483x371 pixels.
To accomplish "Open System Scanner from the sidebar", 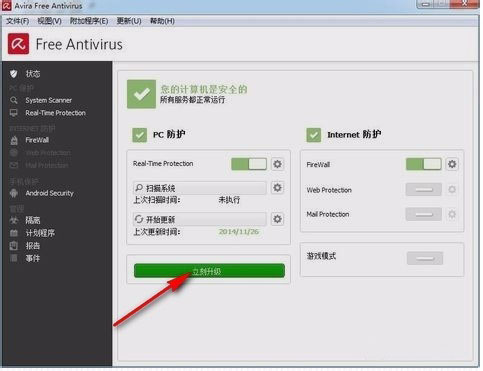I will 49,100.
